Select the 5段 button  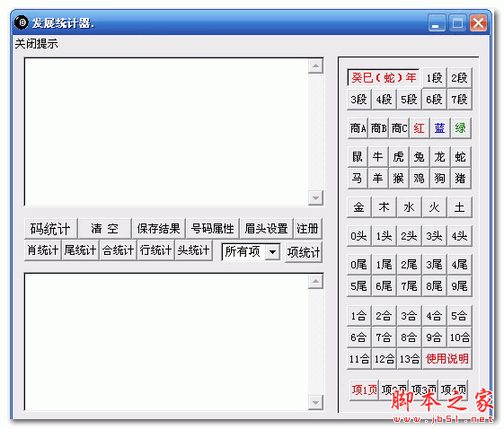(x=409, y=100)
